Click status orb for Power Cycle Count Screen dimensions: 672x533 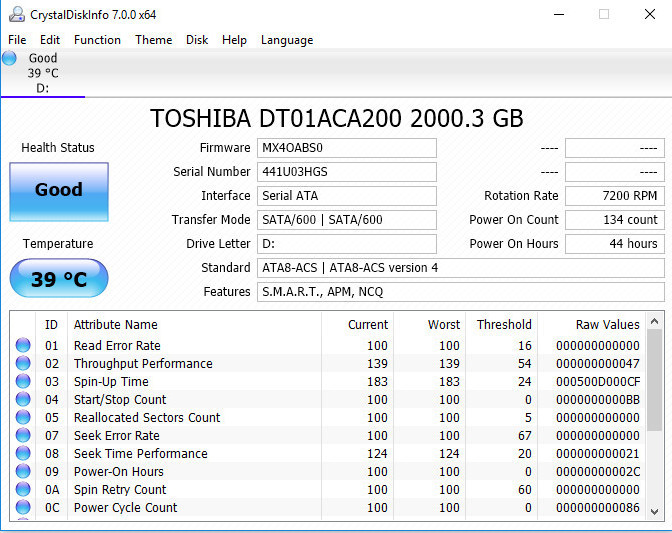coord(23,507)
